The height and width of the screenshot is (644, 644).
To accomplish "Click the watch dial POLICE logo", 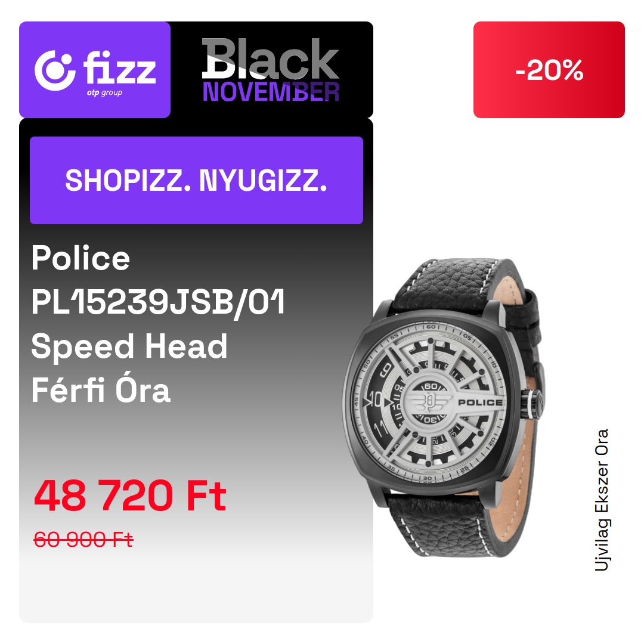I will coord(480,402).
